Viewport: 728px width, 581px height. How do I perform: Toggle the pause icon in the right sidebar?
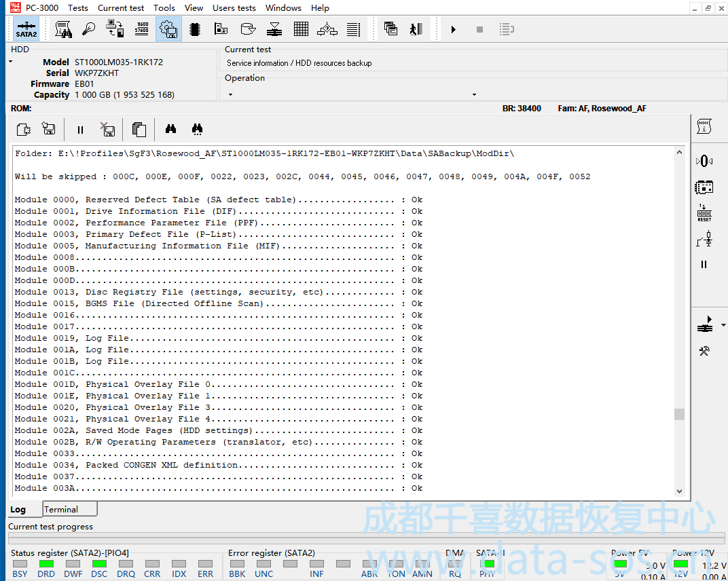point(704,265)
